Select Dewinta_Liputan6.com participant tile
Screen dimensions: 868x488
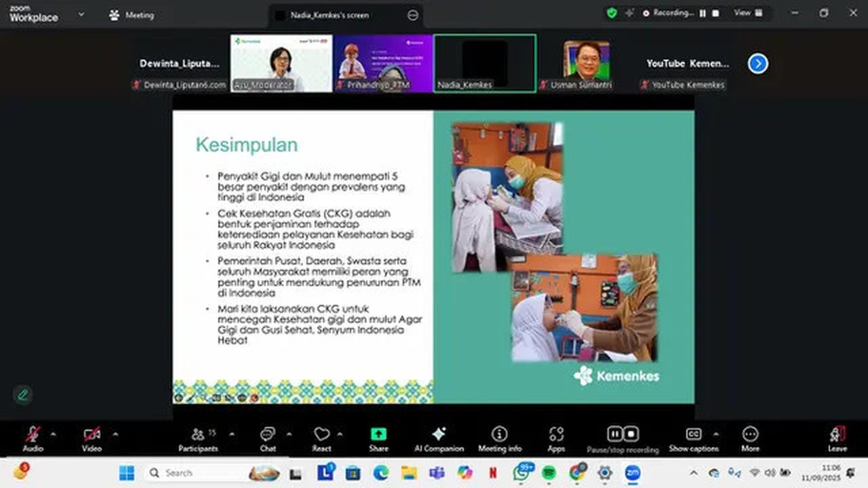pyautogui.click(x=180, y=63)
